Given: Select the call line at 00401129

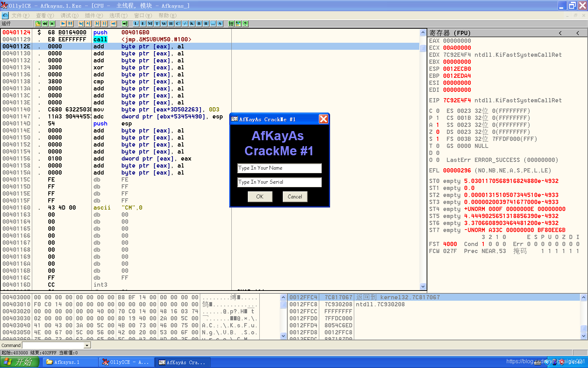Looking at the screenshot, I should tap(210, 39).
